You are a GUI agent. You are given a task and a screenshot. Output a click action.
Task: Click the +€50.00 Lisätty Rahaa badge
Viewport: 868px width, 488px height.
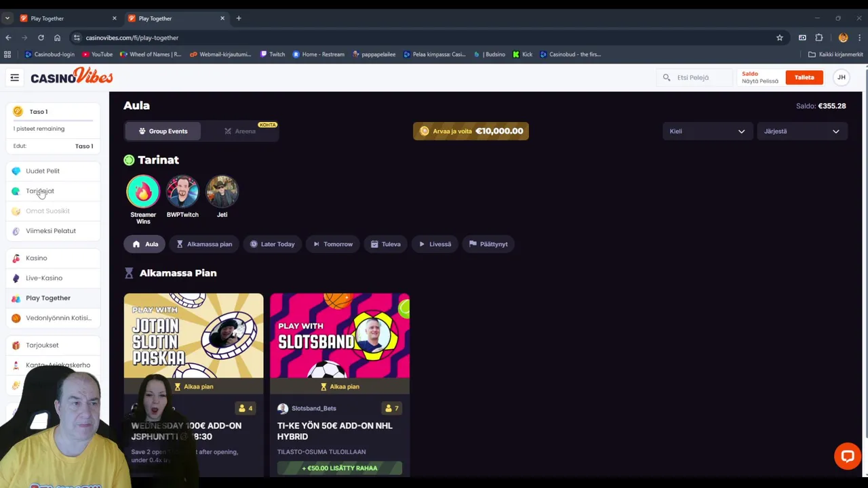[x=340, y=468]
